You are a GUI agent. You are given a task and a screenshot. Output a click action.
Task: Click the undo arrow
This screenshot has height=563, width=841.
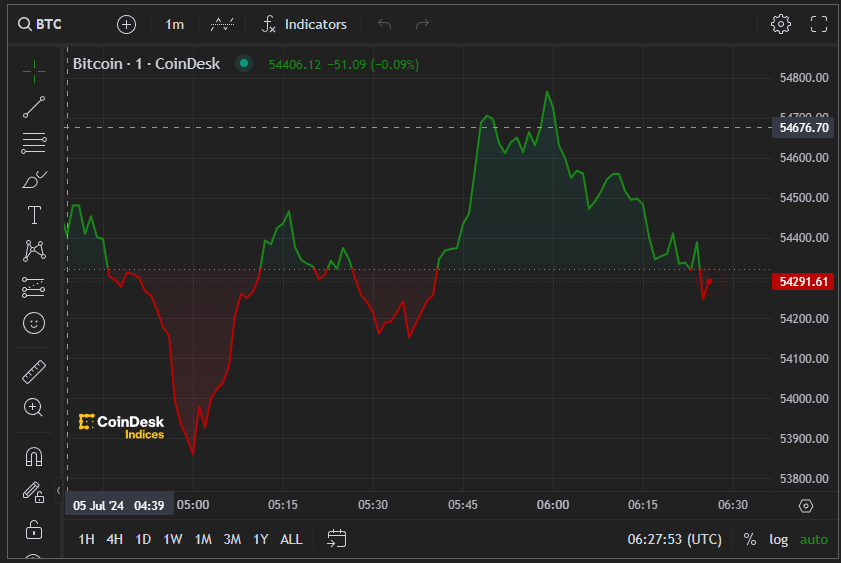click(385, 24)
